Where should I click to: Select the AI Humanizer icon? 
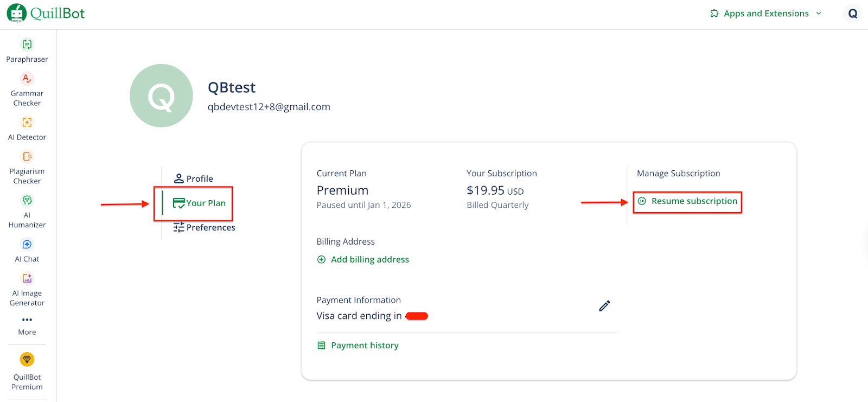(27, 201)
